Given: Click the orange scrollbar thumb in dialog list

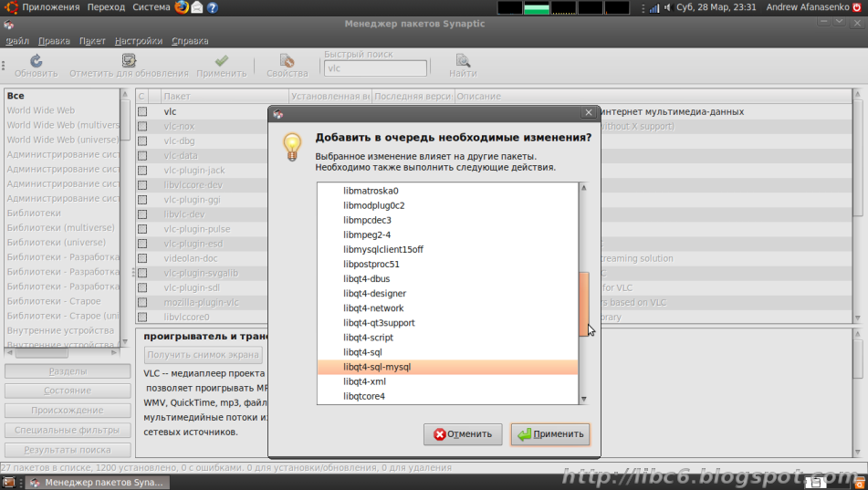Looking at the screenshot, I should [583, 304].
